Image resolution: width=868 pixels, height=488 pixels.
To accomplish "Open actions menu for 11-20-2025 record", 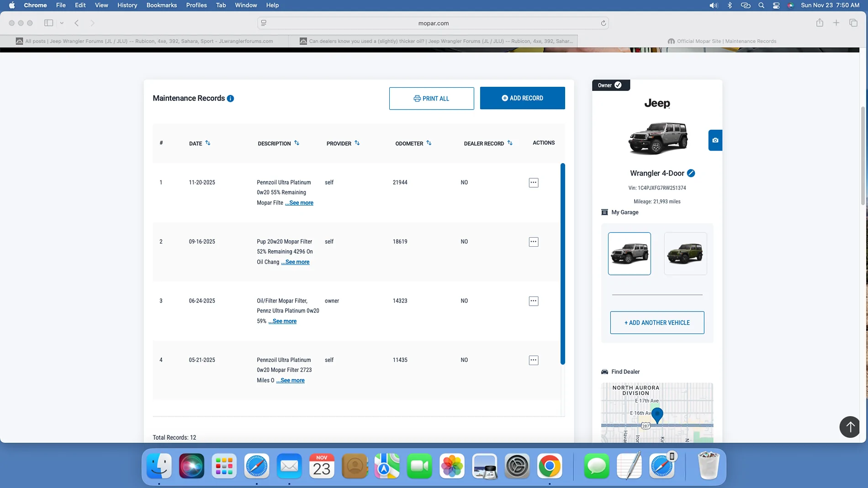I will [533, 183].
